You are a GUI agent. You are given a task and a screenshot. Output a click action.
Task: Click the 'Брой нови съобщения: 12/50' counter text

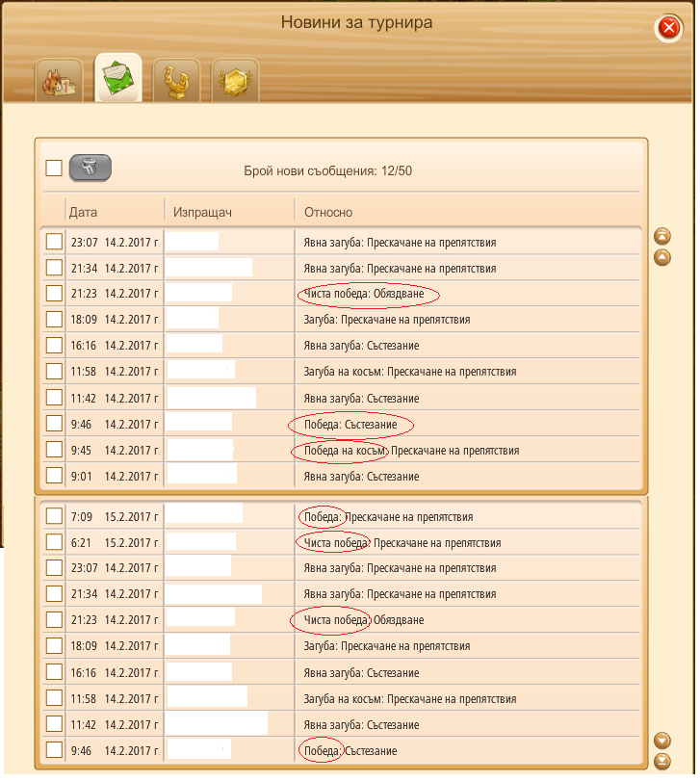point(327,170)
